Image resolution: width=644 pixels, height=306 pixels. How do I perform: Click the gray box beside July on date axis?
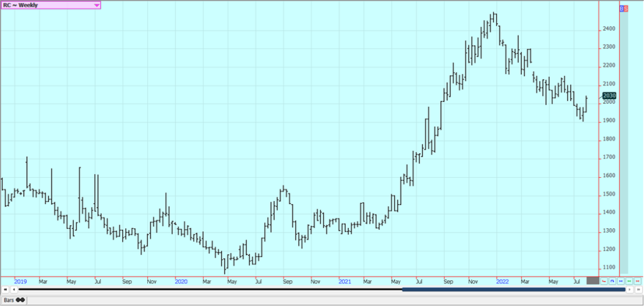point(592,281)
